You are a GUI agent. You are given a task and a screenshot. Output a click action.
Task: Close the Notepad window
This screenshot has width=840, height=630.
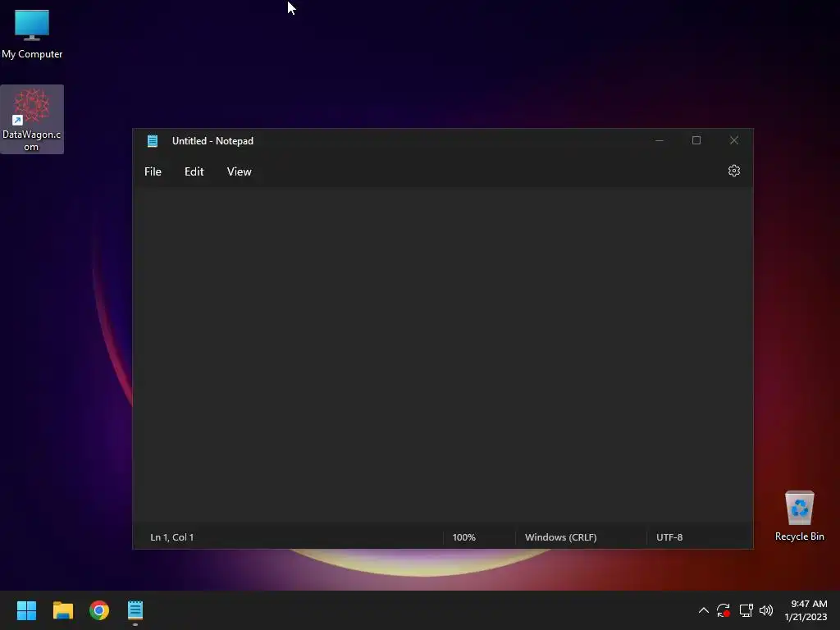pos(734,140)
